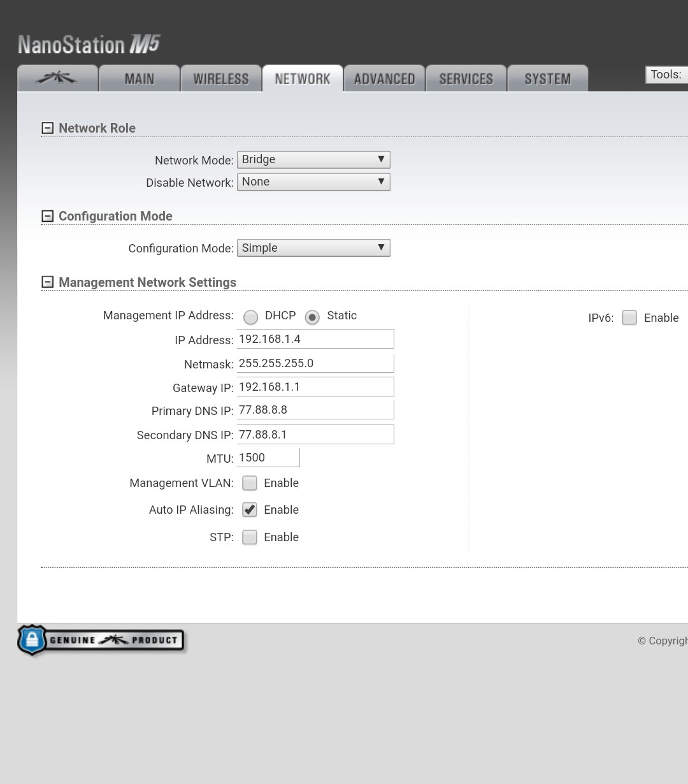
Task: Switch to the WIRELESS tab
Action: [221, 78]
